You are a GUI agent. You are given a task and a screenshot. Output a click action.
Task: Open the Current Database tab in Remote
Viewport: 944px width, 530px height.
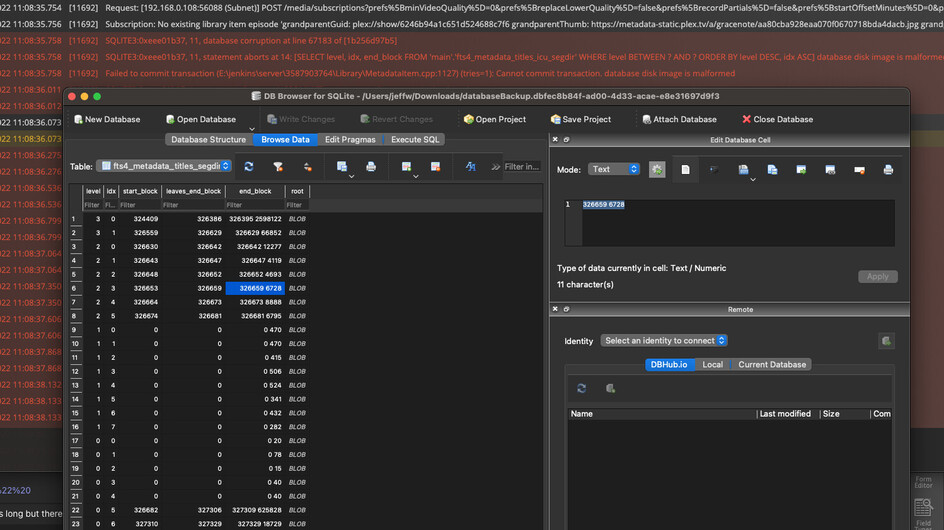(x=772, y=365)
